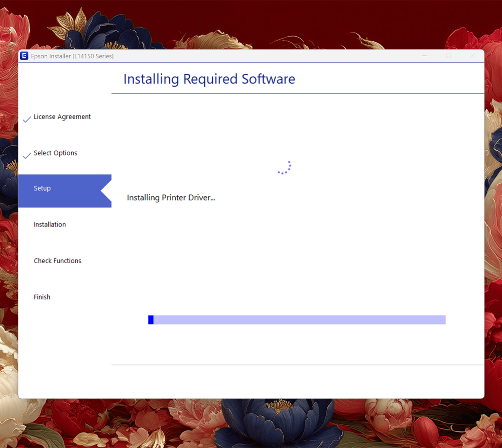Go to the Check Functions step
The height and width of the screenshot is (448, 502).
coord(58,261)
